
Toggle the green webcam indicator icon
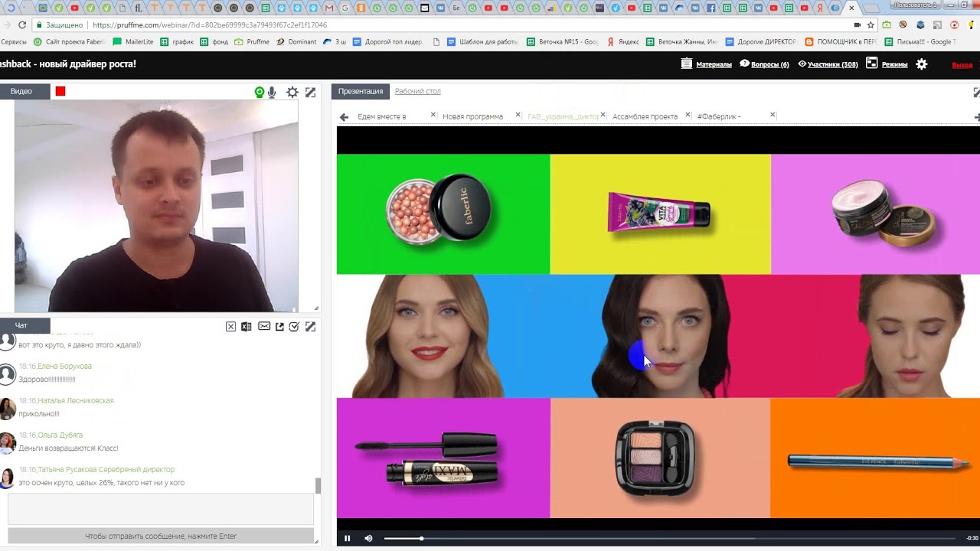pyautogui.click(x=260, y=92)
